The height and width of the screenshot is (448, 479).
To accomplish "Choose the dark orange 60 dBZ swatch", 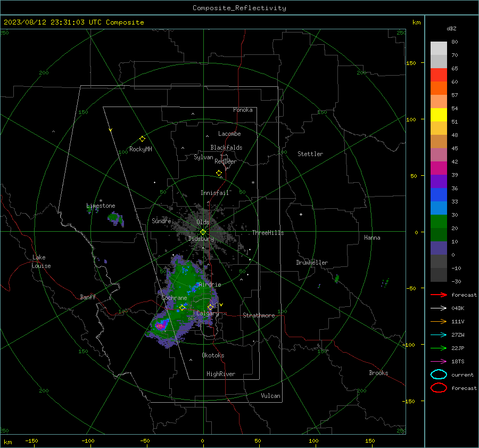I will click(x=439, y=88).
